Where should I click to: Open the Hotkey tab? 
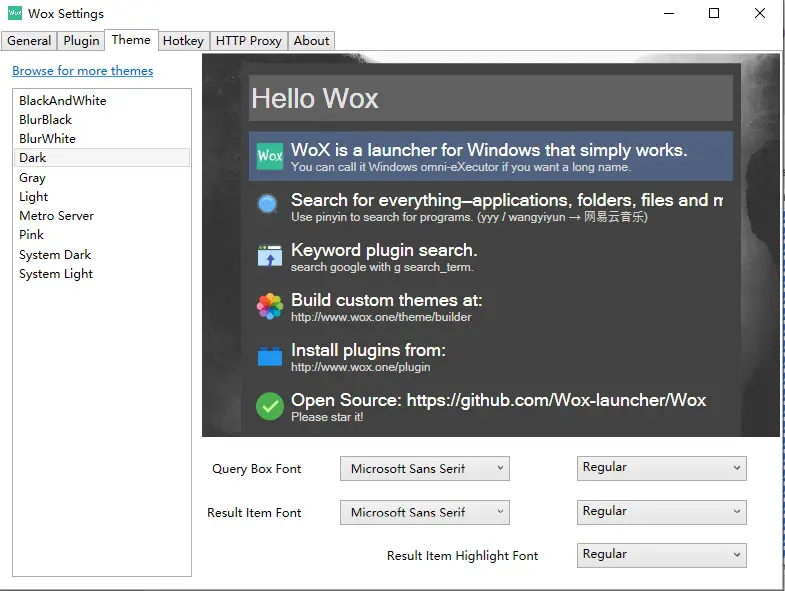click(183, 41)
